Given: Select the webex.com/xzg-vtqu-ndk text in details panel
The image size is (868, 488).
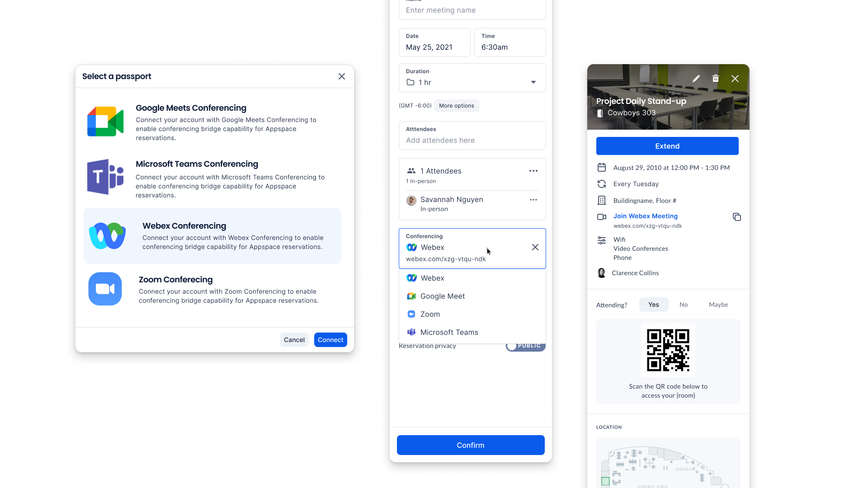Looking at the screenshot, I should pyautogui.click(x=647, y=226).
